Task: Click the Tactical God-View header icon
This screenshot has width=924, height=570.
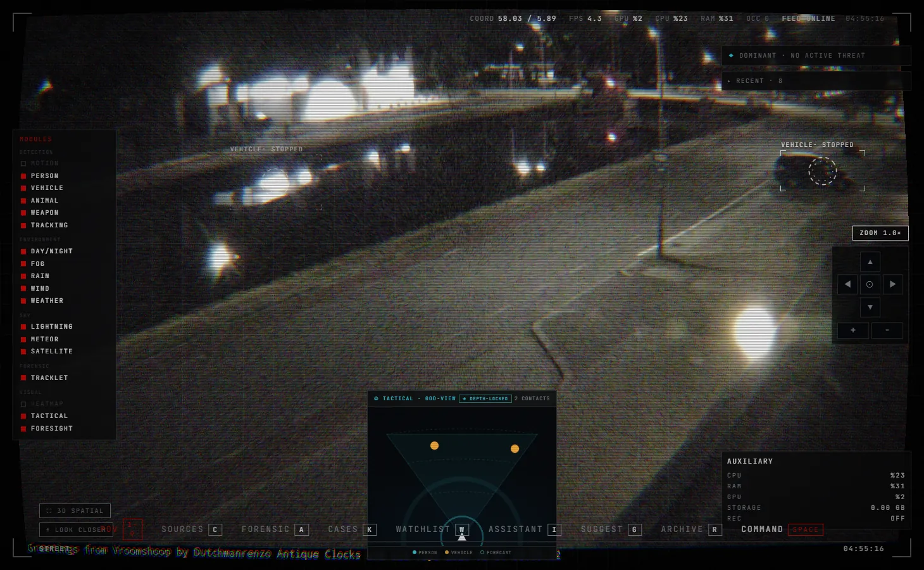Action: coord(376,398)
